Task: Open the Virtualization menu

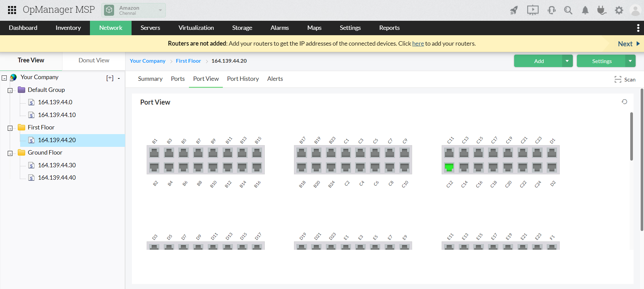Action: click(x=196, y=28)
